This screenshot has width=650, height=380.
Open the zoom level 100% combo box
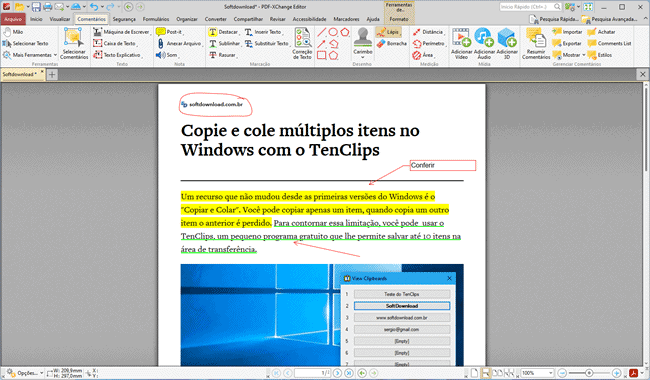pyautogui.click(x=537, y=373)
